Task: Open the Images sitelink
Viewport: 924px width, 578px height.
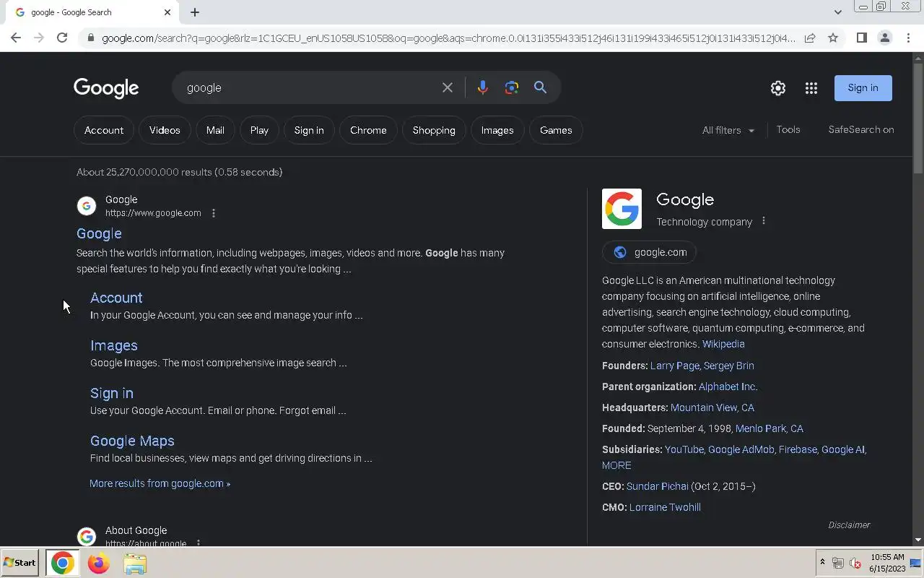Action: coord(114,345)
